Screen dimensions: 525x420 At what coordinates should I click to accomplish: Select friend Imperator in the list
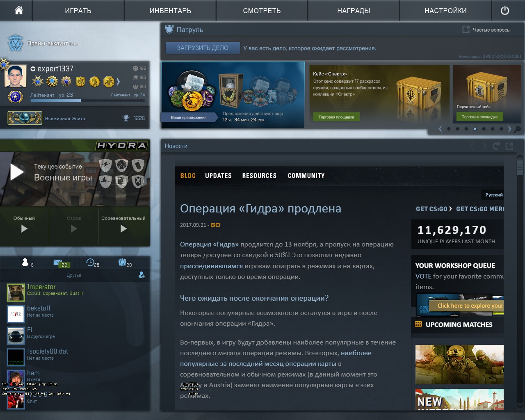coord(78,292)
